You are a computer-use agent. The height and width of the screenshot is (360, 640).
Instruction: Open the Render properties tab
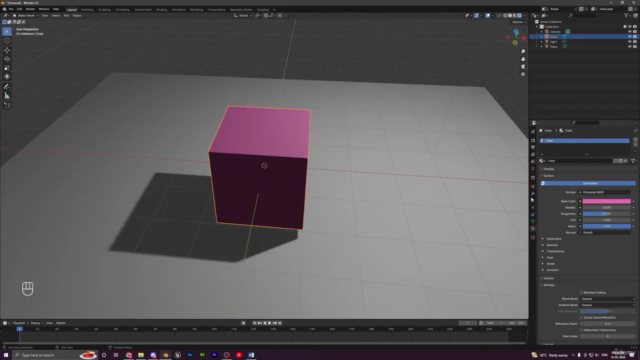pos(533,140)
